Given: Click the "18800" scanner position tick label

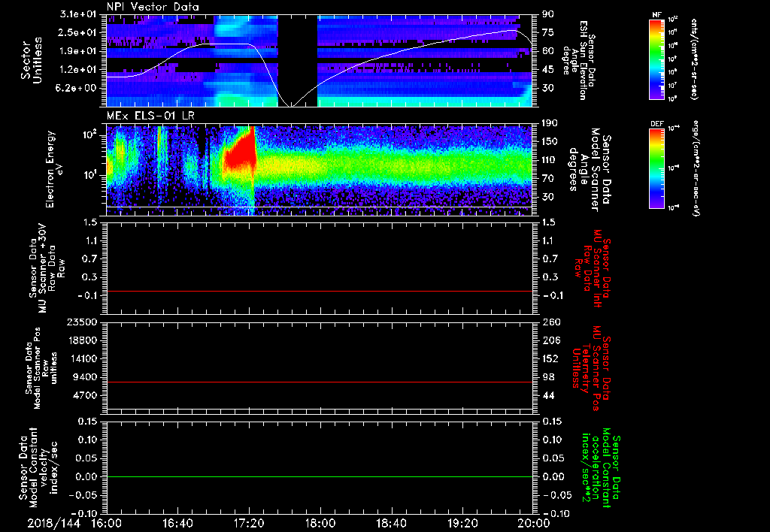Looking at the screenshot, I should click(x=81, y=340).
